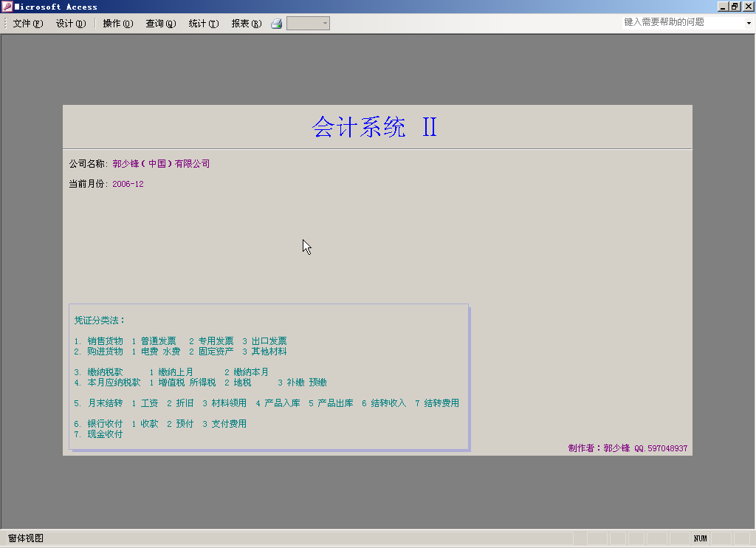Click the 会计系统 II title heading
The height and width of the screenshot is (548, 756).
375,127
